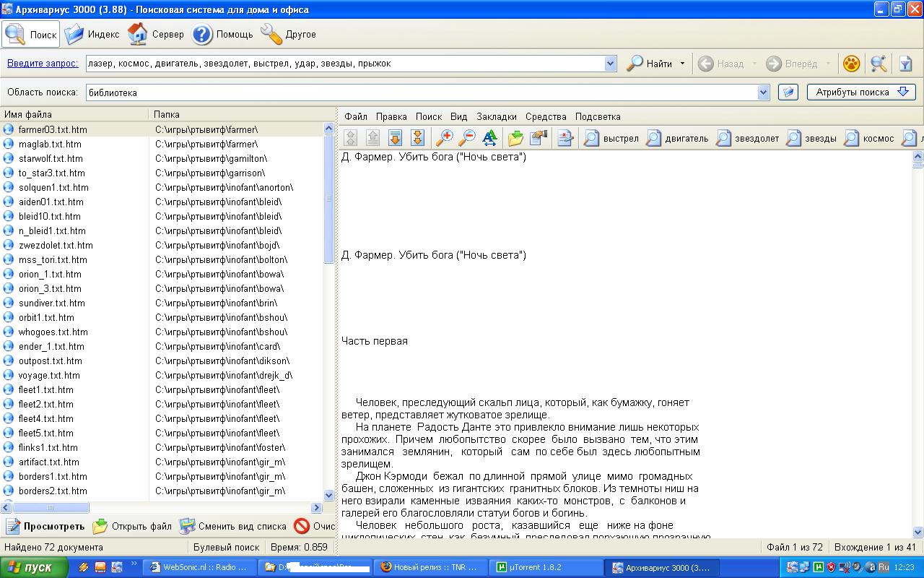
Task: Open the Средства menu
Action: [546, 116]
